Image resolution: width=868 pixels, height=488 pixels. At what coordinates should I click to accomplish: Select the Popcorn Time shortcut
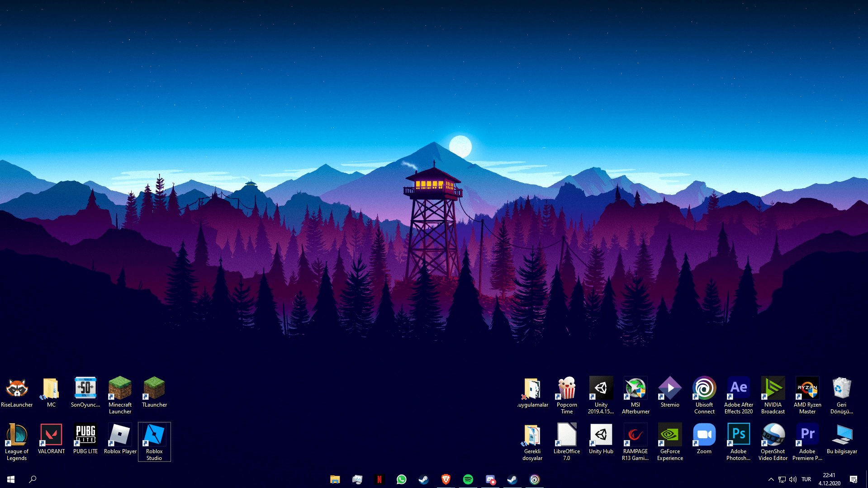pyautogui.click(x=567, y=395)
